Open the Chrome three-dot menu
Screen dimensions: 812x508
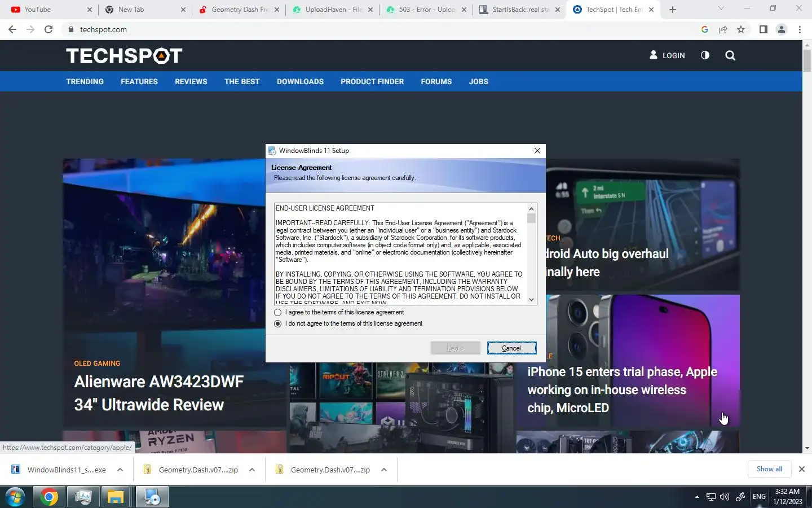(800, 29)
